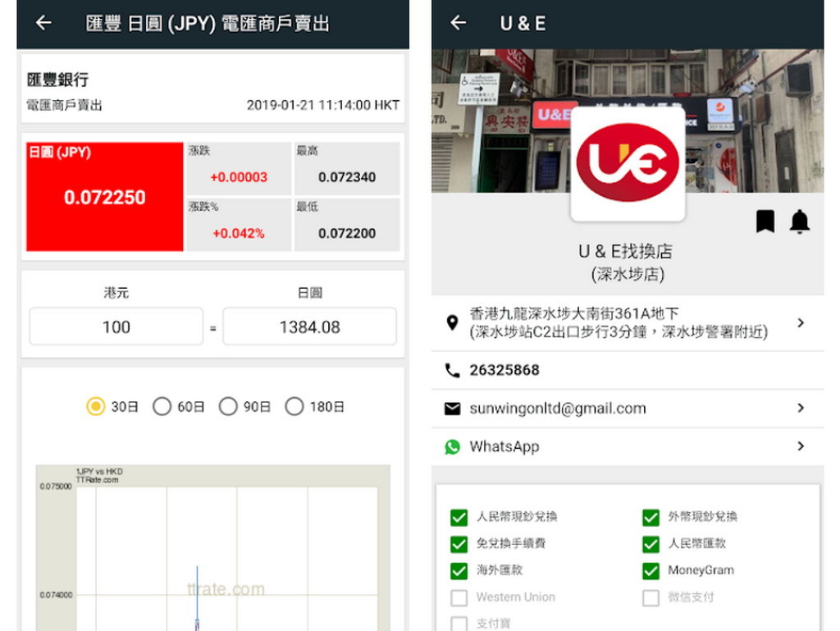Tap the WhatsApp logo icon

point(452,446)
